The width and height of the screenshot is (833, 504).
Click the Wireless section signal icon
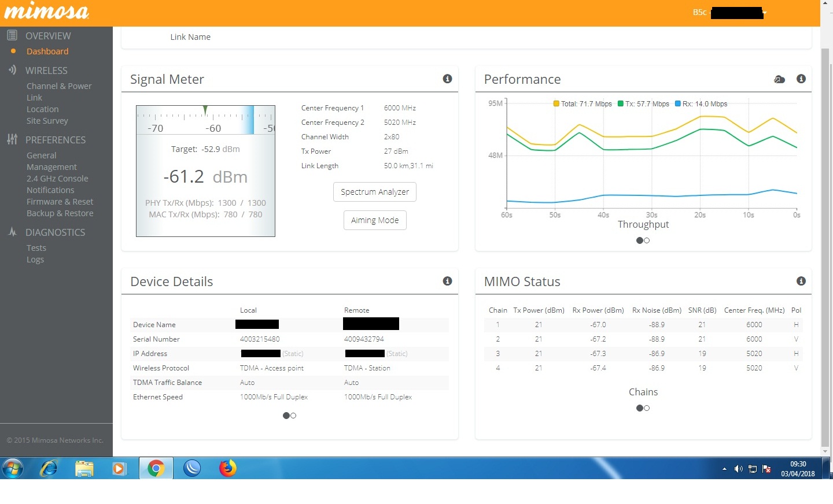tap(12, 70)
